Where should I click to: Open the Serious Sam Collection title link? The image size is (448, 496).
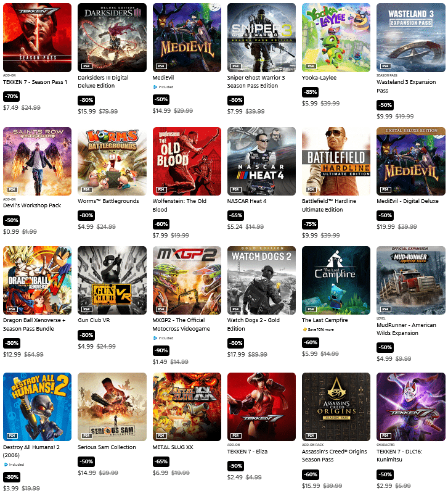107,447
